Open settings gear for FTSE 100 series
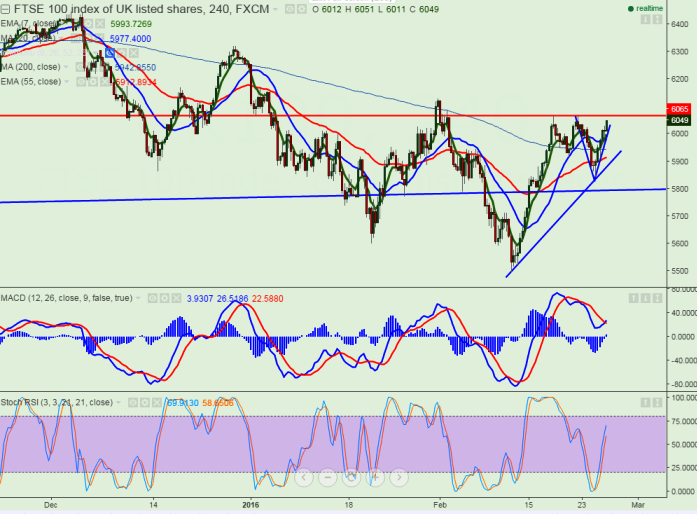The width and height of the screenshot is (697, 514). (x=301, y=9)
